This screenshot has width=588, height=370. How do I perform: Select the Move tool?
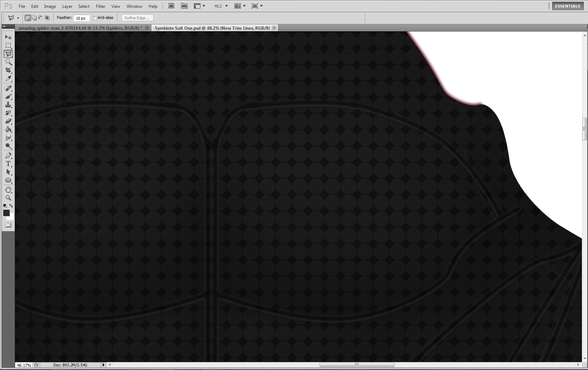(x=8, y=37)
